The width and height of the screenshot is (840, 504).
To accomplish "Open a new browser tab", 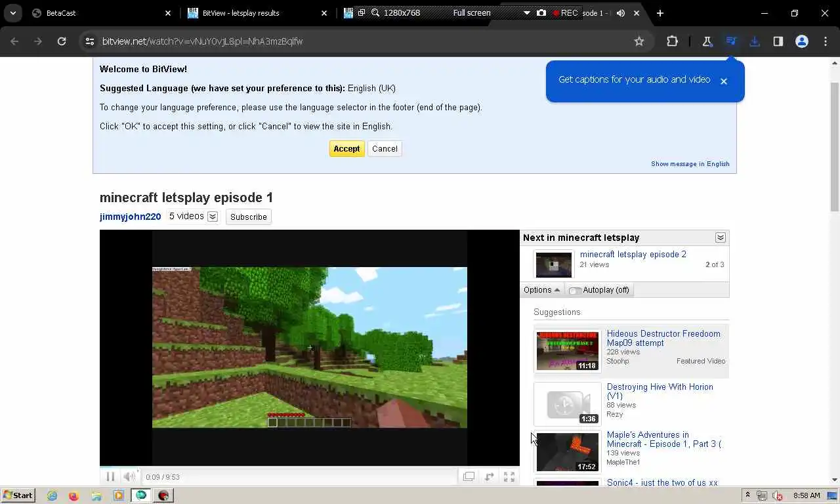I will (x=660, y=13).
